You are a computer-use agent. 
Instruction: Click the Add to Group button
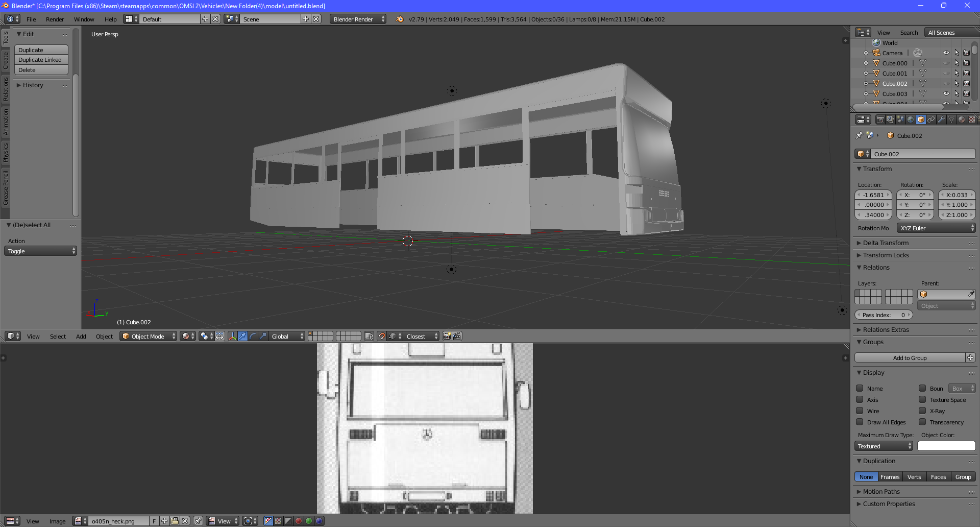910,358
